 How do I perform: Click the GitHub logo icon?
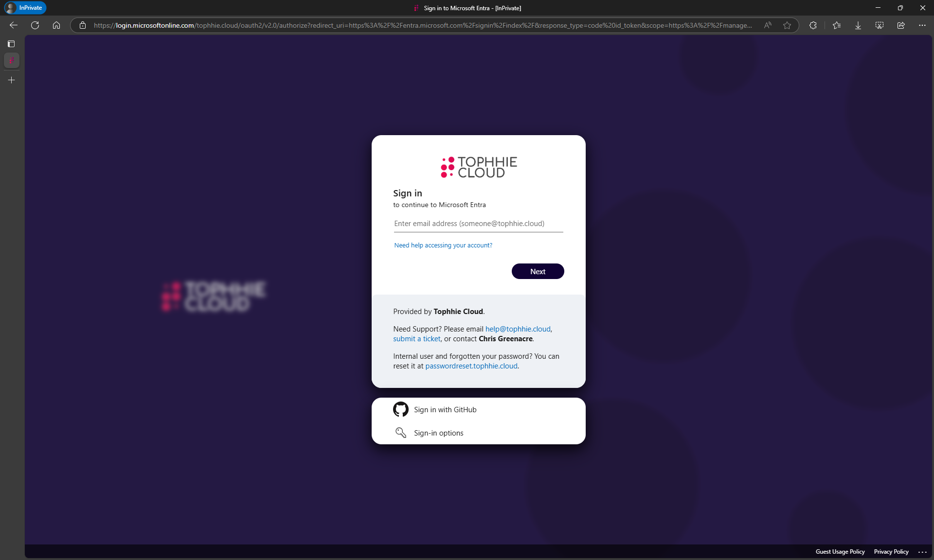[401, 409]
